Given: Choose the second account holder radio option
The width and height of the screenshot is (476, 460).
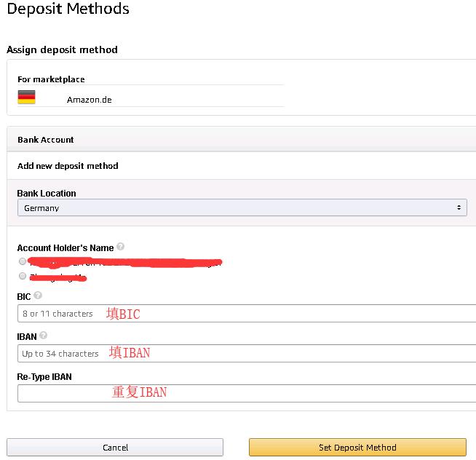Looking at the screenshot, I should pos(23,276).
